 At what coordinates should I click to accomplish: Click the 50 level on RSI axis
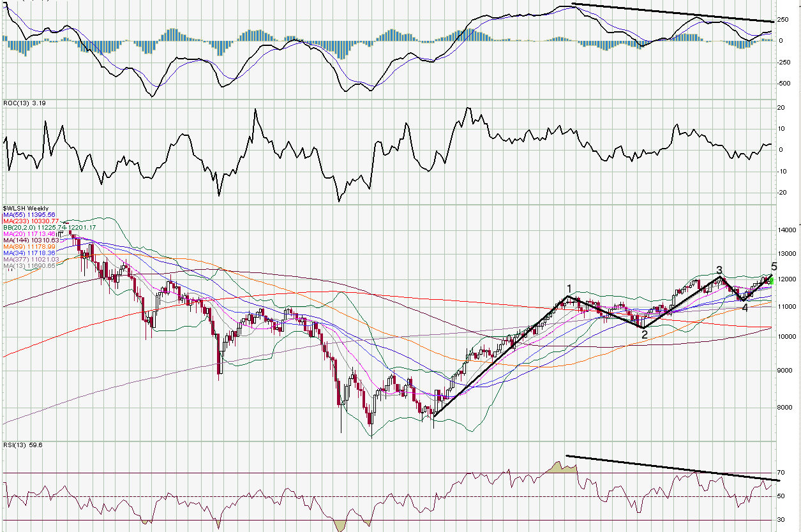[x=781, y=496]
